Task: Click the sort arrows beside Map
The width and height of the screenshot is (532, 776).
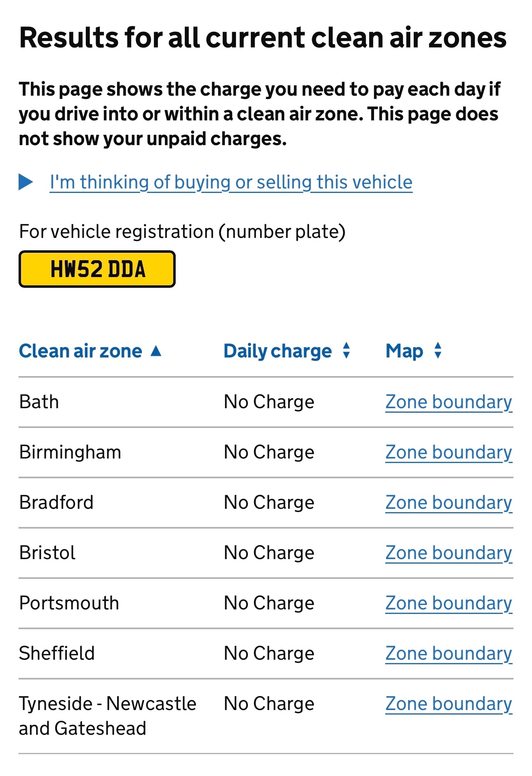Action: click(x=438, y=350)
